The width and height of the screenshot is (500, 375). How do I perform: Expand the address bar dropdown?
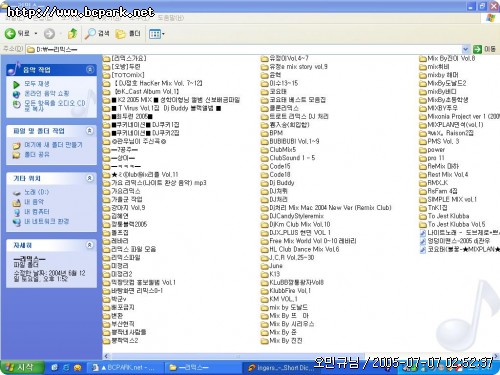click(x=465, y=49)
